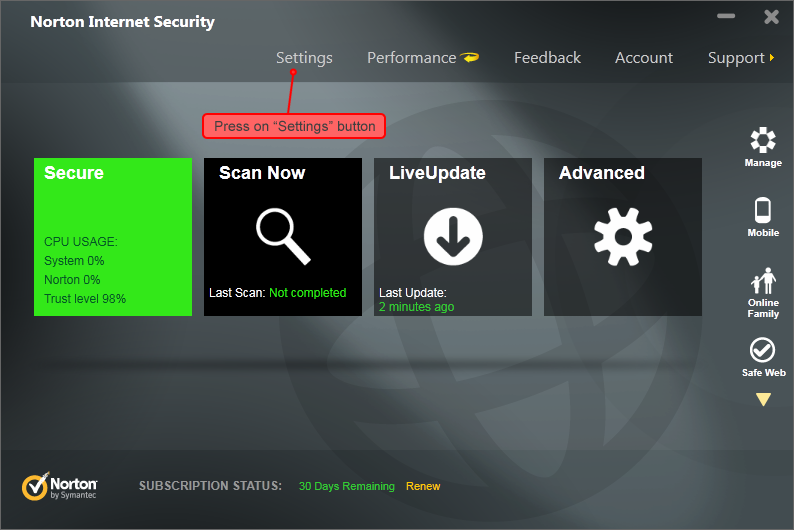This screenshot has width=794, height=530.
Task: Click the 2 minutes ago update text
Action: pyautogui.click(x=416, y=307)
